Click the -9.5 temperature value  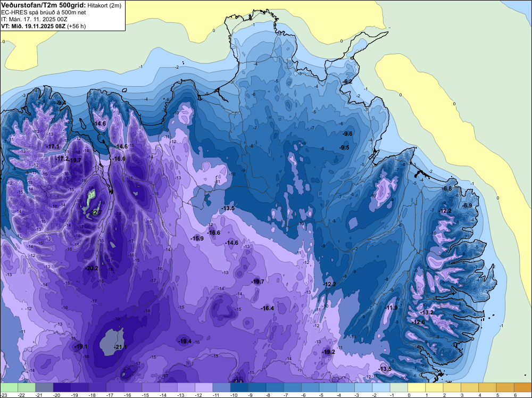pyautogui.click(x=344, y=147)
